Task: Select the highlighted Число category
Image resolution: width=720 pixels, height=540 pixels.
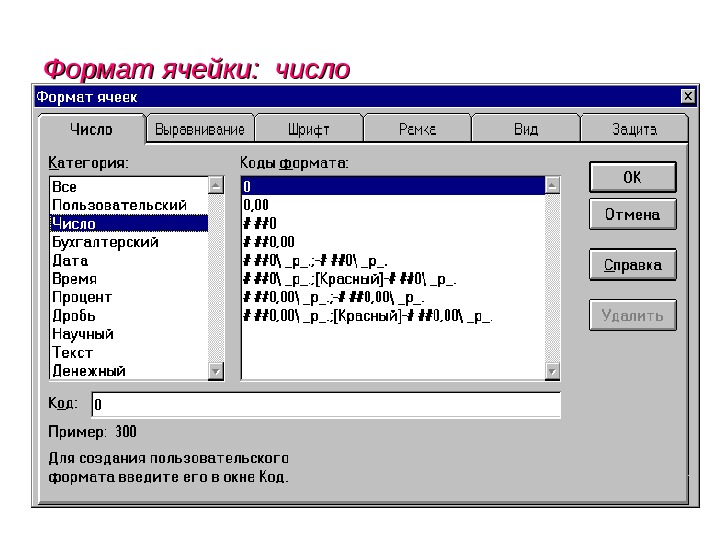Action: tap(129, 223)
